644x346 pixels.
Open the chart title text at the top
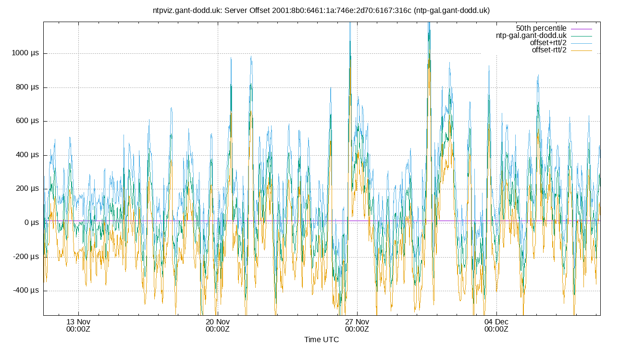tap(322, 9)
